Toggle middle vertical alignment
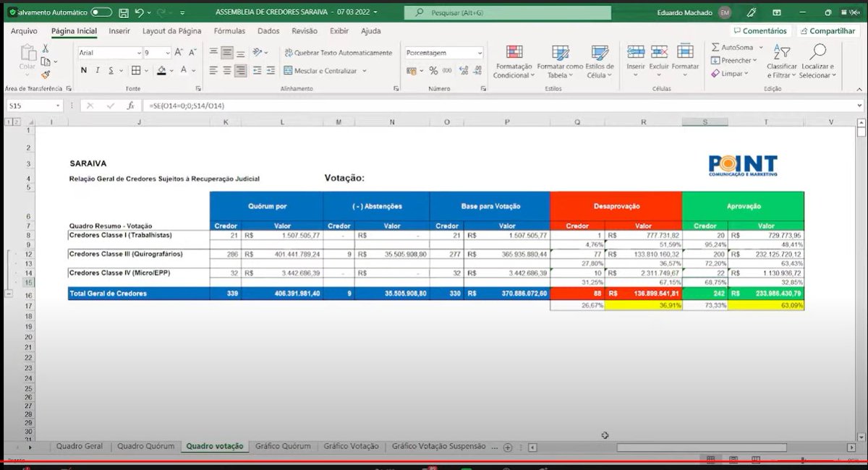 [227, 53]
